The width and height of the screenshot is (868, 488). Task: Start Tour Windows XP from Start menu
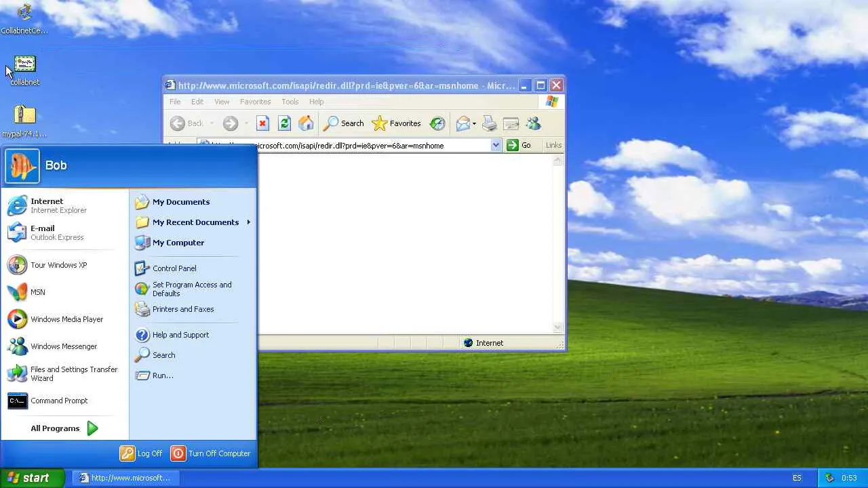(x=65, y=265)
